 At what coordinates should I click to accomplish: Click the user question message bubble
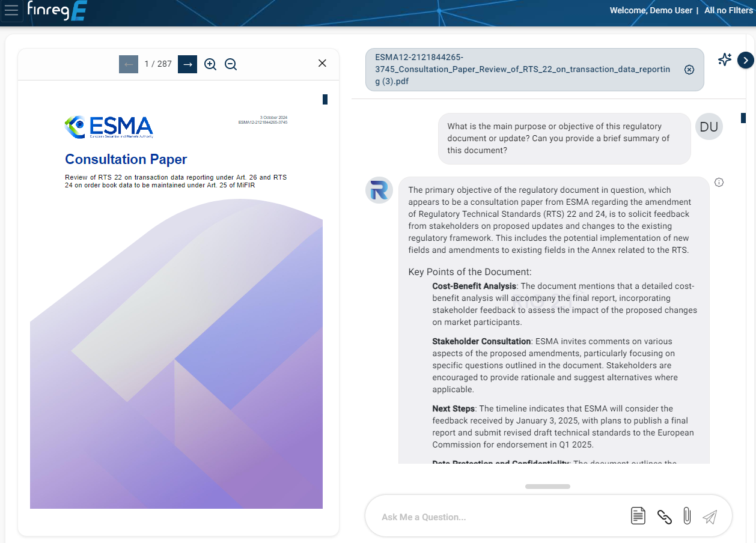click(564, 139)
